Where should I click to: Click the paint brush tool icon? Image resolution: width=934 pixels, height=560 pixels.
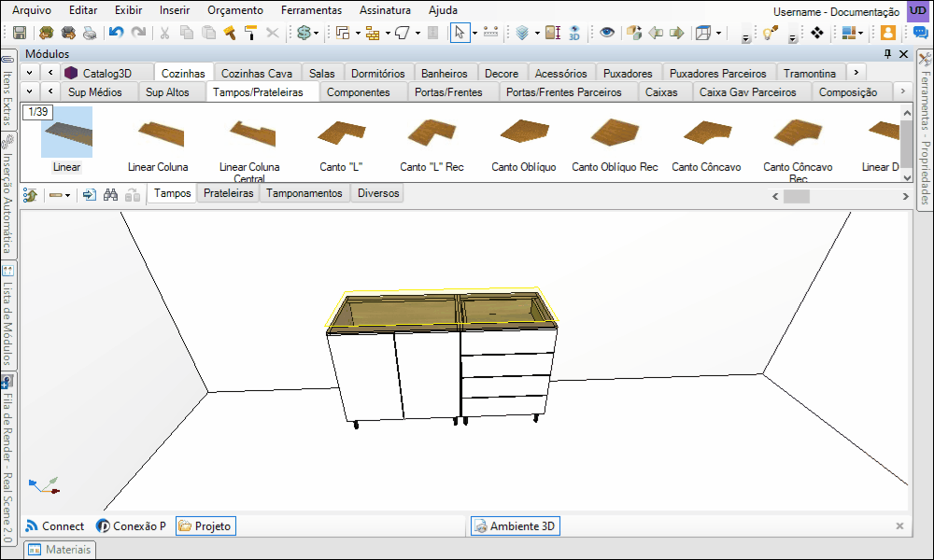tap(230, 33)
